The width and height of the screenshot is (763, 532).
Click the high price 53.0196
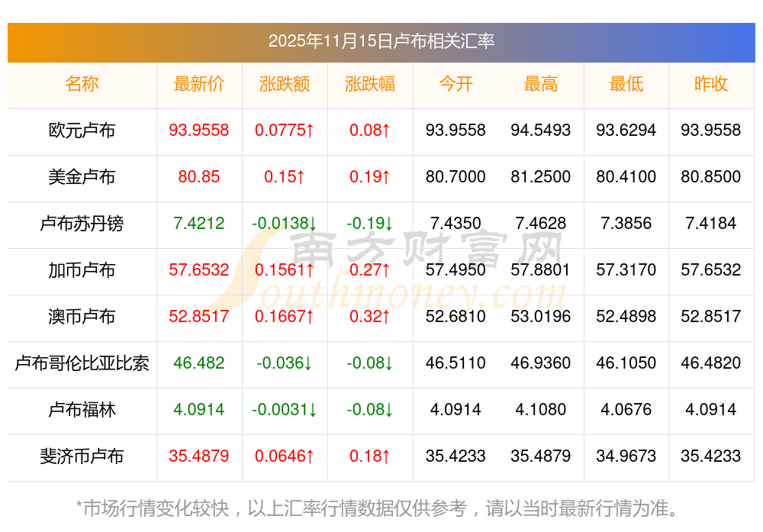pyautogui.click(x=541, y=317)
